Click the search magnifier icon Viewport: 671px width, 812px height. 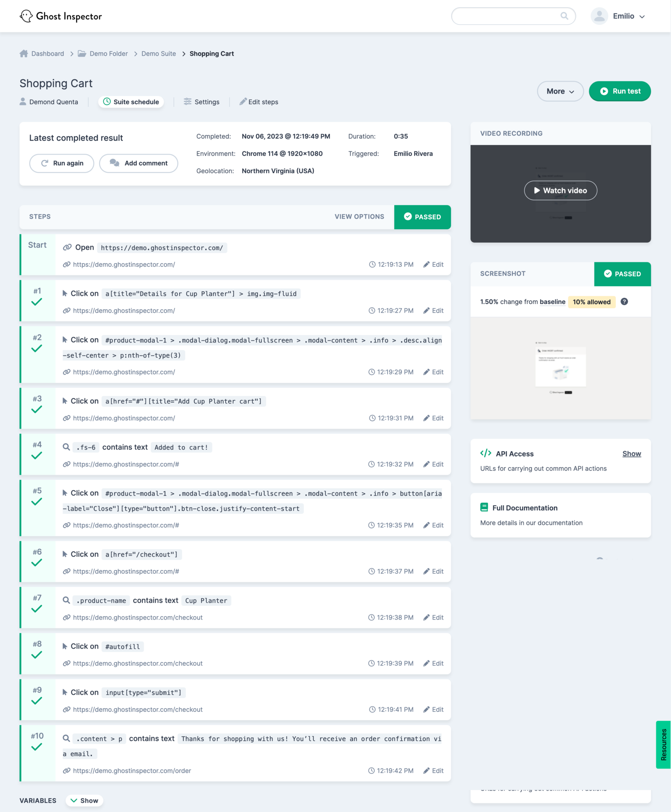(565, 16)
